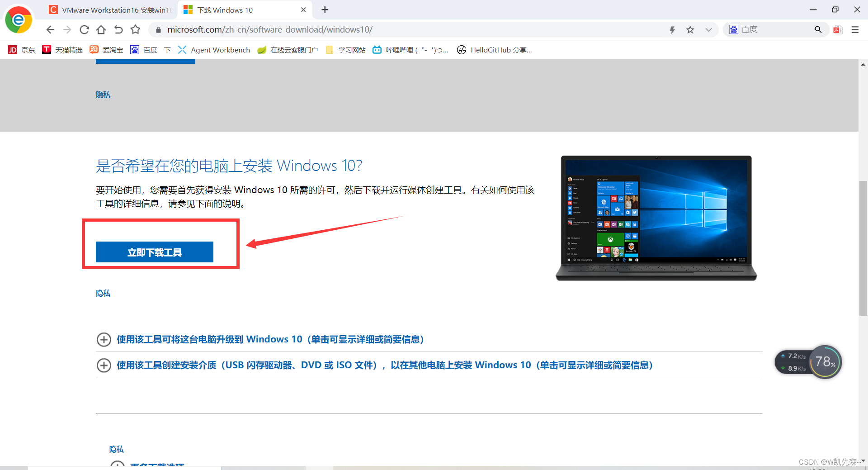
Task: Close the 下载 Windows 10 tab
Action: 303,9
